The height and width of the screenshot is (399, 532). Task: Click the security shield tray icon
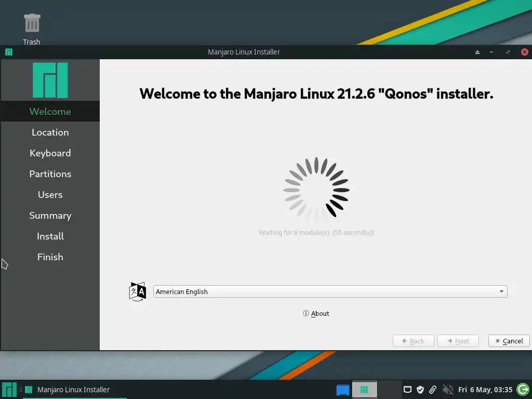pyautogui.click(x=420, y=390)
